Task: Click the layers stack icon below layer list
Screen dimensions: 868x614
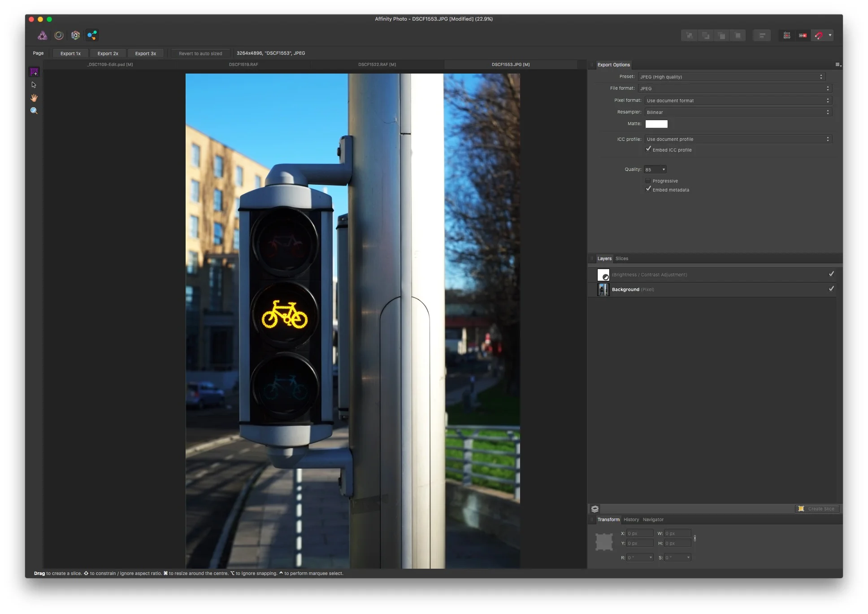Action: [x=595, y=509]
